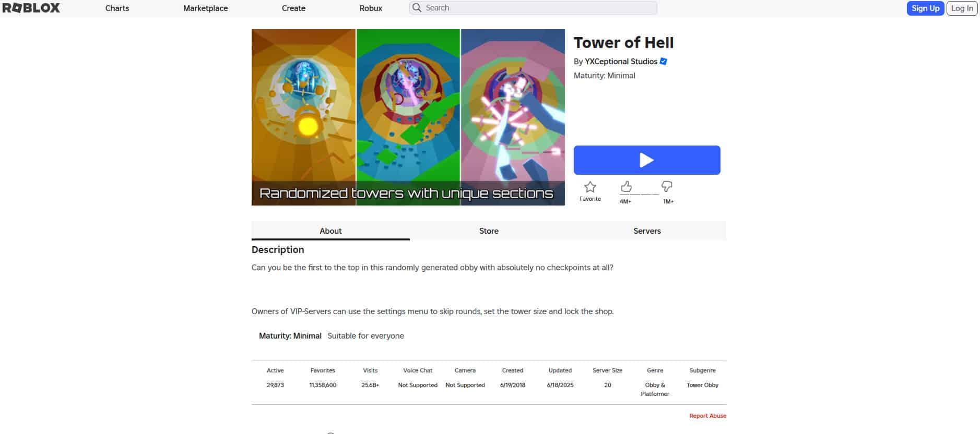Go to the Create page
Screen dimensions: 980x434
pyautogui.click(x=293, y=8)
